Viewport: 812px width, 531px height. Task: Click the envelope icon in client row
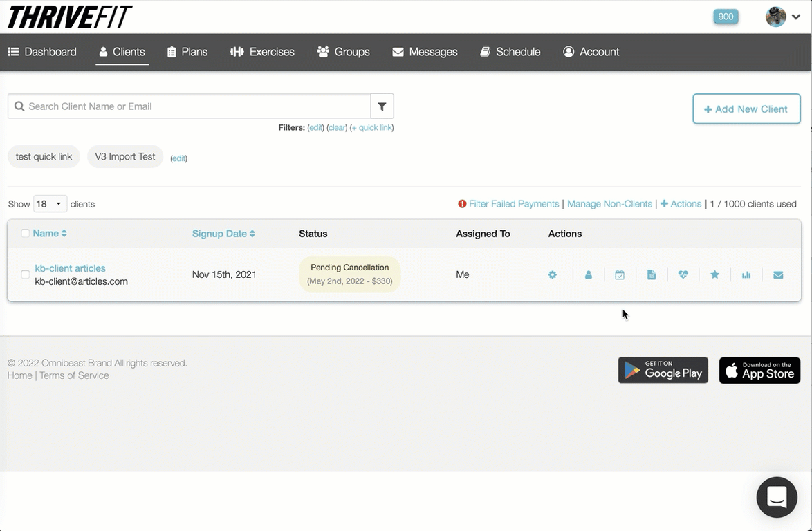coord(778,275)
